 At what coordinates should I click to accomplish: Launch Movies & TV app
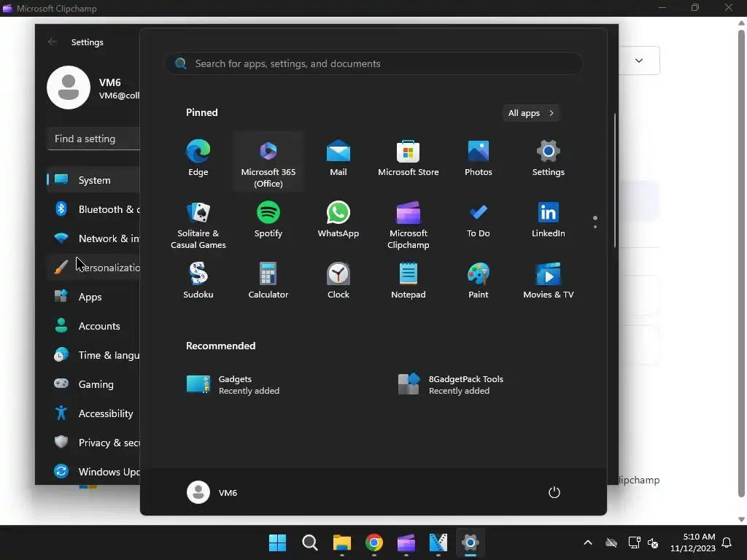tap(549, 281)
